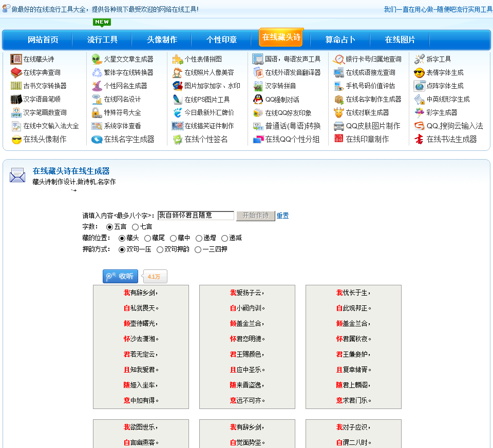Click the 在线PS图片工具 icon

click(x=178, y=99)
